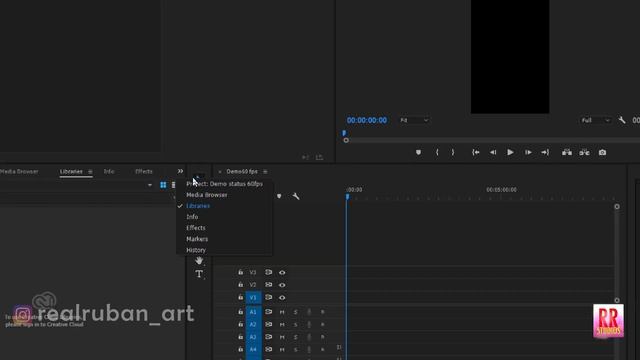Toggle A2 track targeting
640x360 pixels.
(253, 324)
